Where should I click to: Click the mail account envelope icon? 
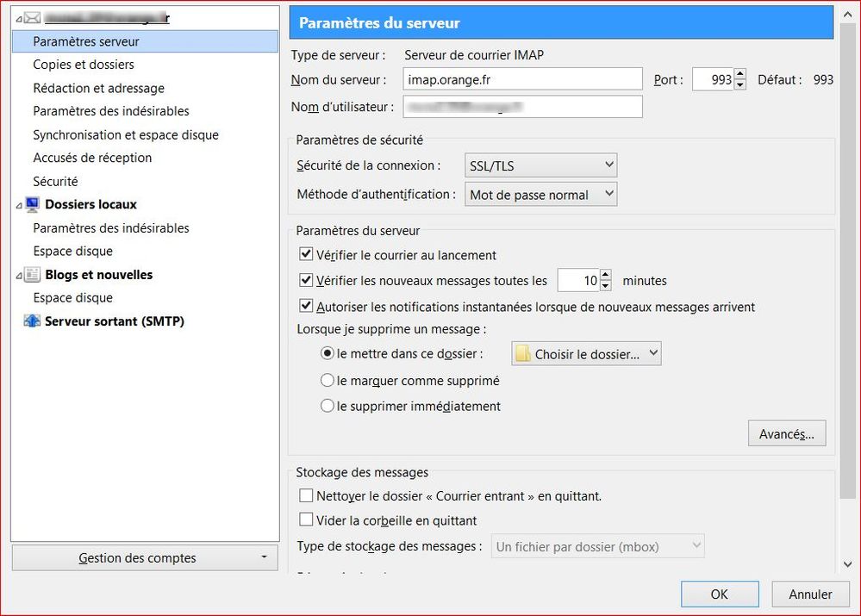[x=33, y=17]
